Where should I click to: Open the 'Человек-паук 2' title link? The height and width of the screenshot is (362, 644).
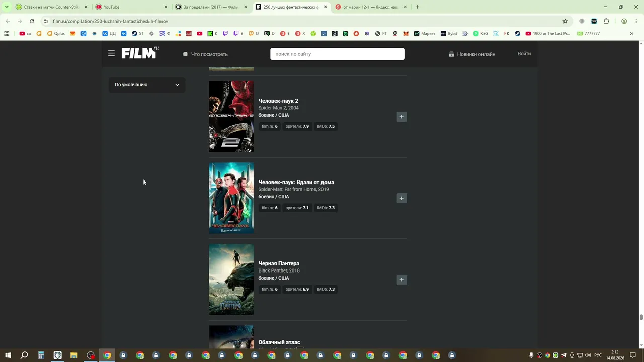pos(278,101)
